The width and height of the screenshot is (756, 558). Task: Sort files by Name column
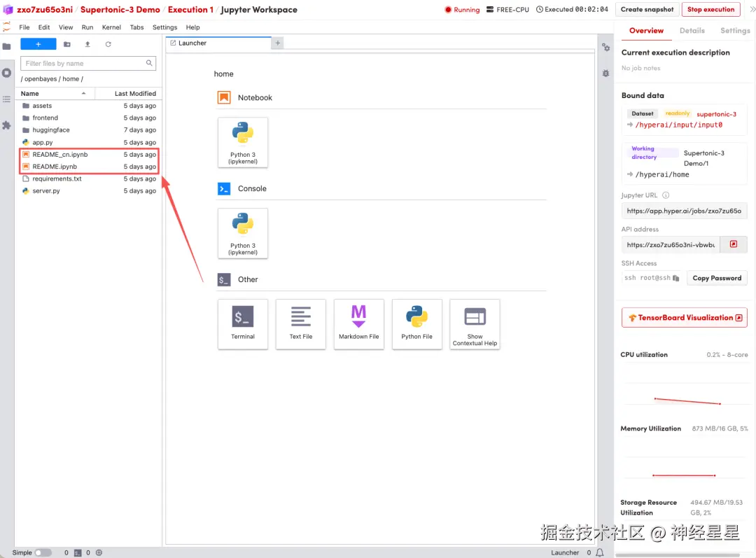coord(55,94)
